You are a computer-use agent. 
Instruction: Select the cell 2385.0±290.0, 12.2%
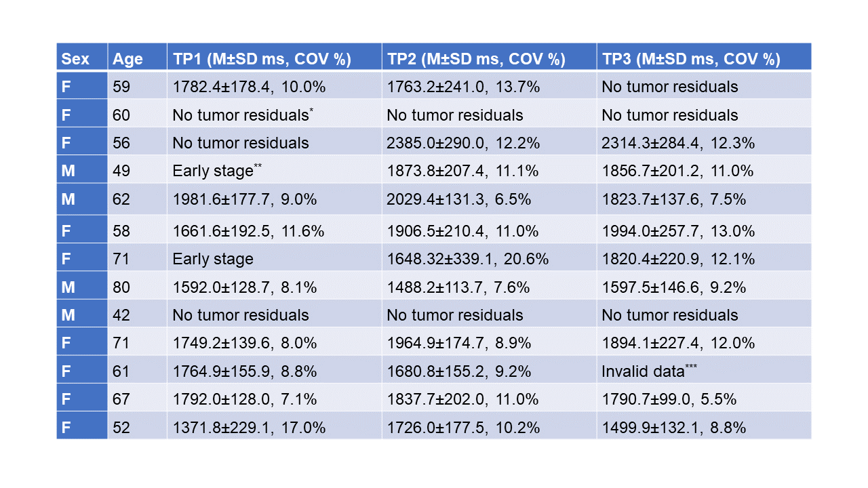[x=463, y=143]
